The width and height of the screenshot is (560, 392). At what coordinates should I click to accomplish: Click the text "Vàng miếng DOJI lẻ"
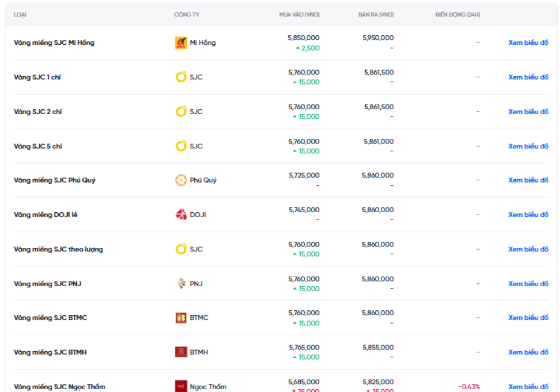[x=46, y=214]
